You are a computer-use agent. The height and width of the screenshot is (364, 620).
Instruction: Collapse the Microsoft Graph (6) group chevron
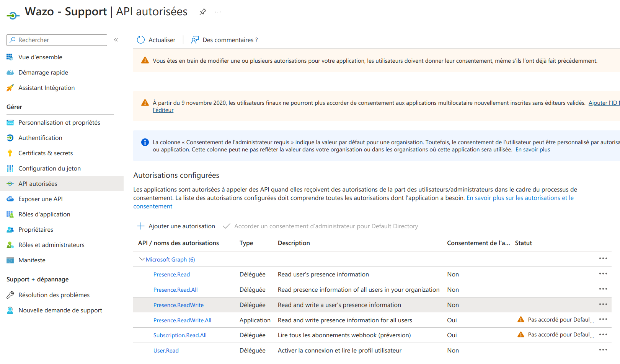(142, 259)
